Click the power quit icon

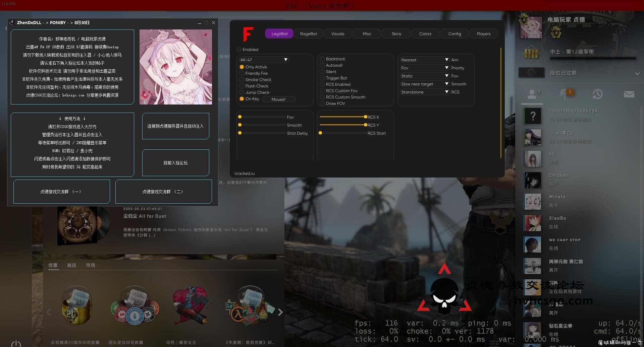tap(16, 344)
